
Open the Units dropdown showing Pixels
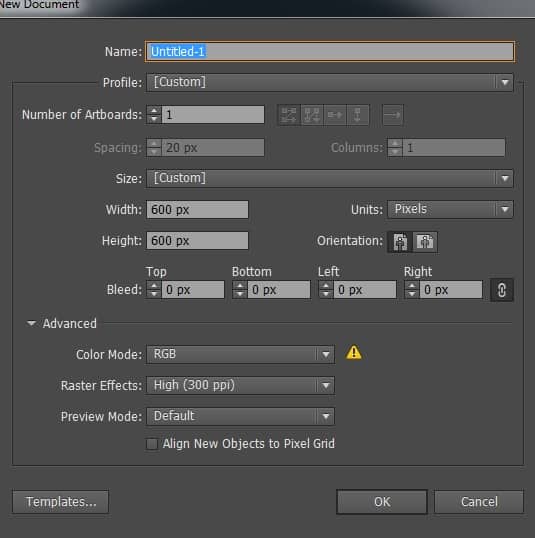tap(450, 209)
